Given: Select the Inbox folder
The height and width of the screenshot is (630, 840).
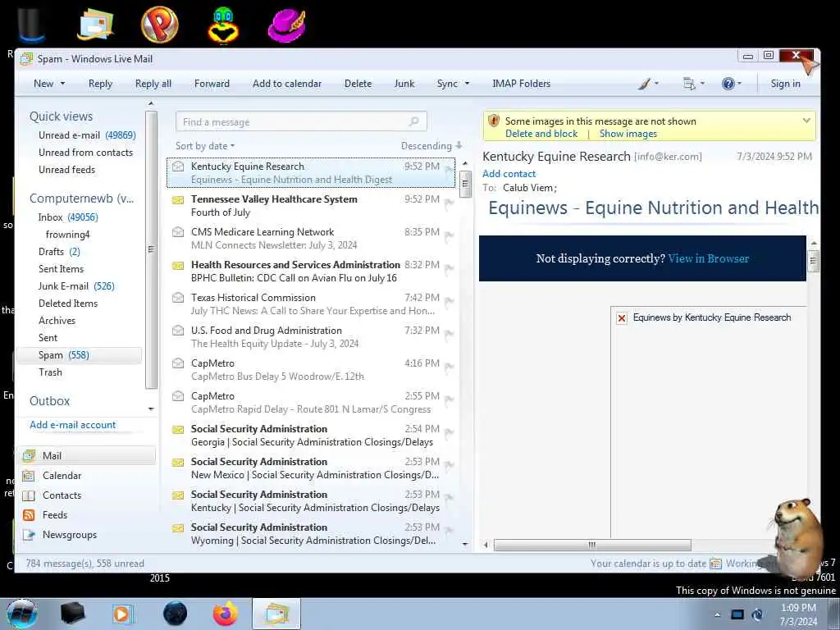Looking at the screenshot, I should point(68,217).
